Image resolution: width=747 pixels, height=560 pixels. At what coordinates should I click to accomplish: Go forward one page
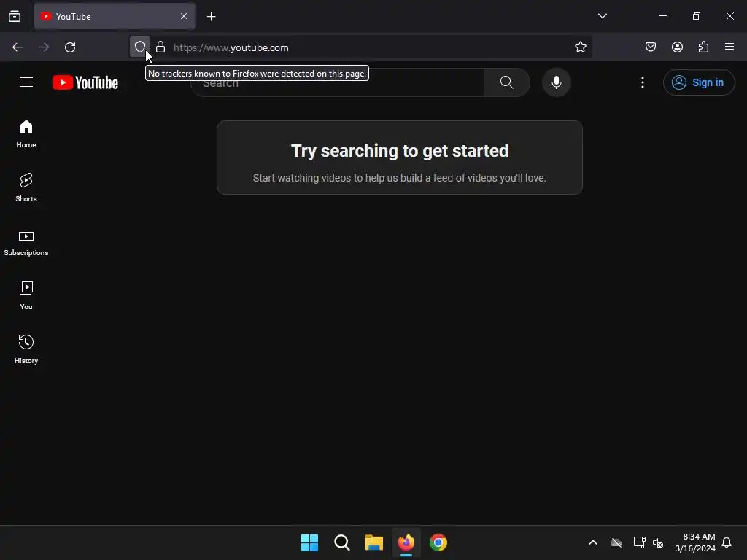point(44,47)
